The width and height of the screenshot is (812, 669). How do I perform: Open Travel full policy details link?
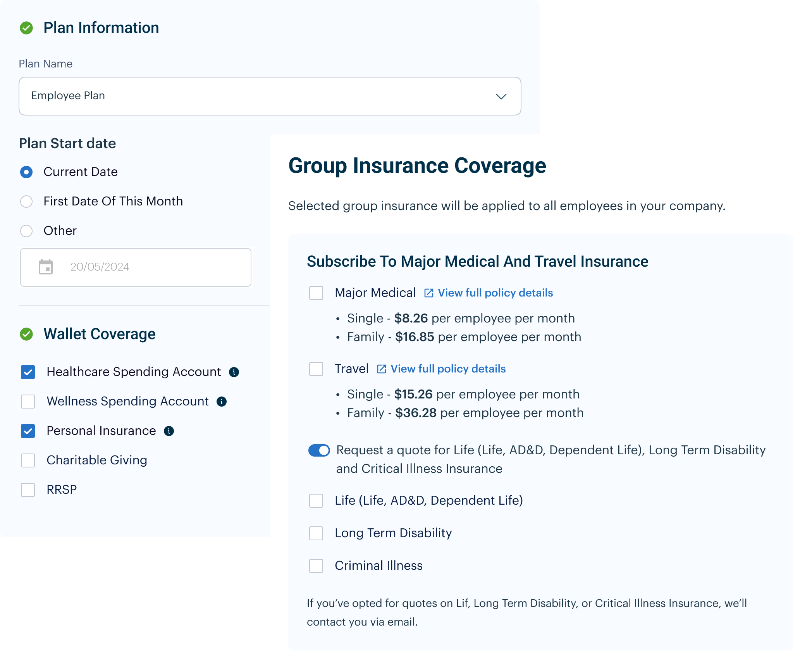(x=448, y=369)
